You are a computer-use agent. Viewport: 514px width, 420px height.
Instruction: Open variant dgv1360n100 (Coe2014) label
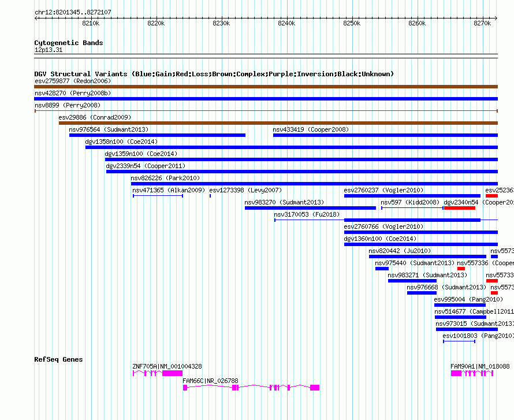380,239
